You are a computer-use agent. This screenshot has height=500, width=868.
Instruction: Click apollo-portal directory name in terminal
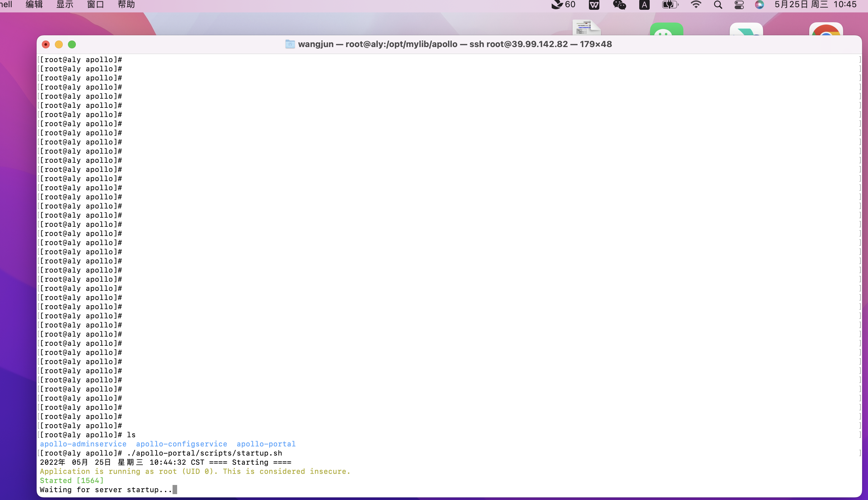click(266, 444)
